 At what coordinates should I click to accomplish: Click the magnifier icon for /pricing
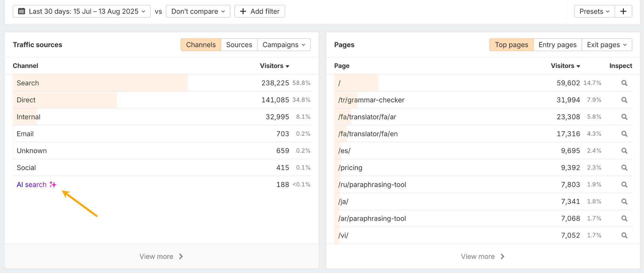pos(624,168)
